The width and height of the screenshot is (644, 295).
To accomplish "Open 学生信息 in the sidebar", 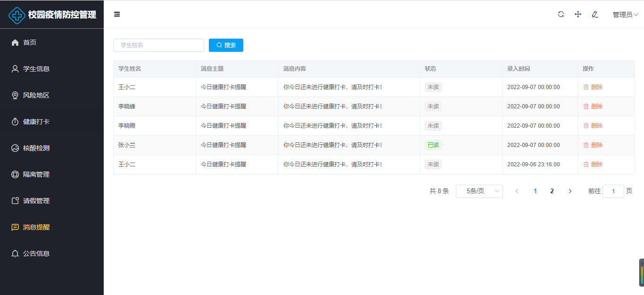I will click(x=36, y=69).
